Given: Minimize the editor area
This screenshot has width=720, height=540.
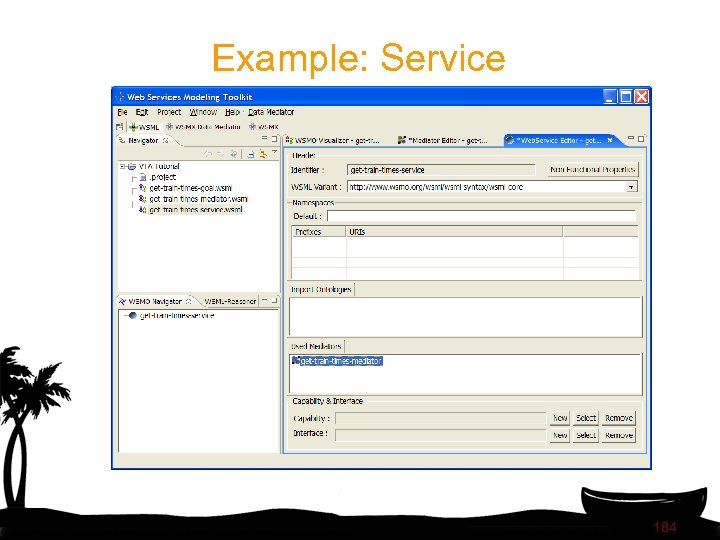Looking at the screenshot, I should 631,138.
